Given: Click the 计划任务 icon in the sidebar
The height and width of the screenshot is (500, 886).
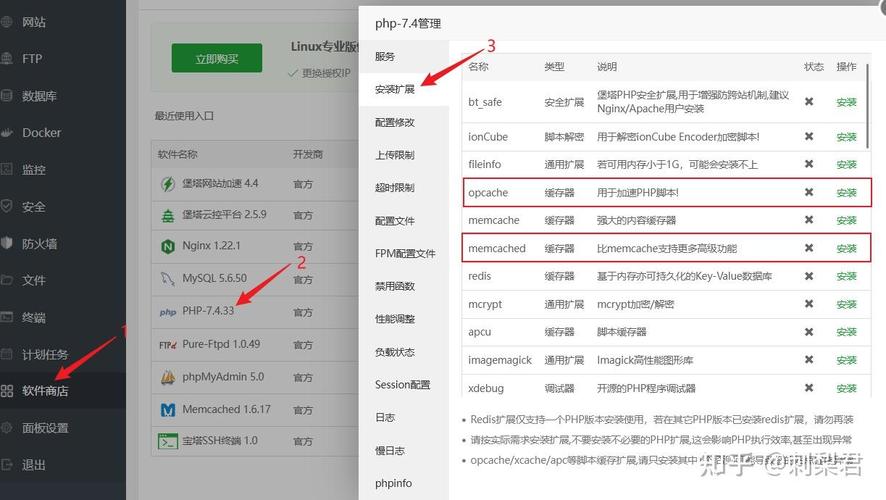Looking at the screenshot, I should [6, 354].
